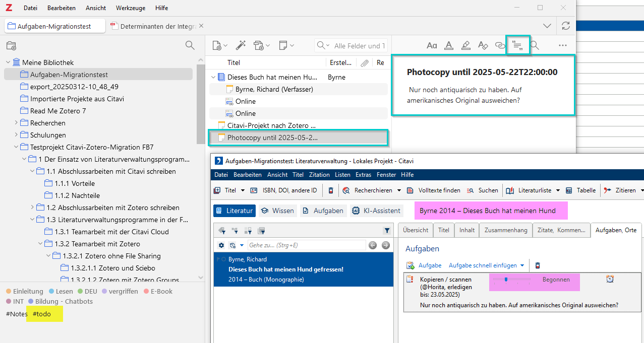Switch to the 'Übersicht' tab in Citavi
Screen dimensions: 644x343
416,230
